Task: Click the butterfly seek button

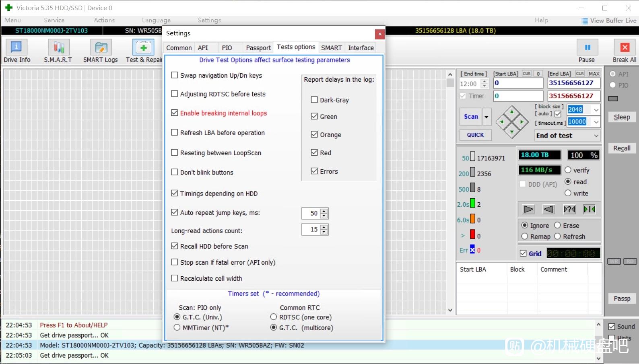Action: pyautogui.click(x=590, y=209)
